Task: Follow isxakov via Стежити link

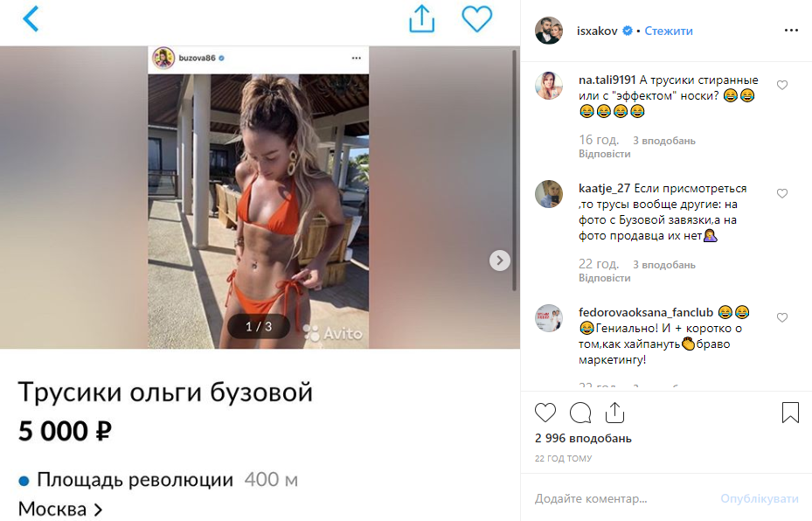Action: point(669,31)
